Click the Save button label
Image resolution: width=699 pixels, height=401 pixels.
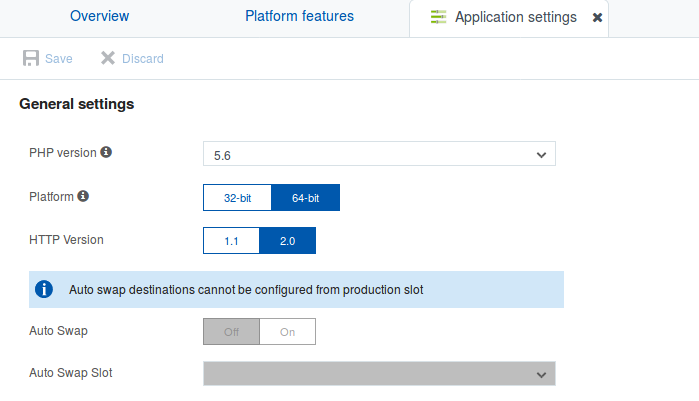pyautogui.click(x=59, y=59)
